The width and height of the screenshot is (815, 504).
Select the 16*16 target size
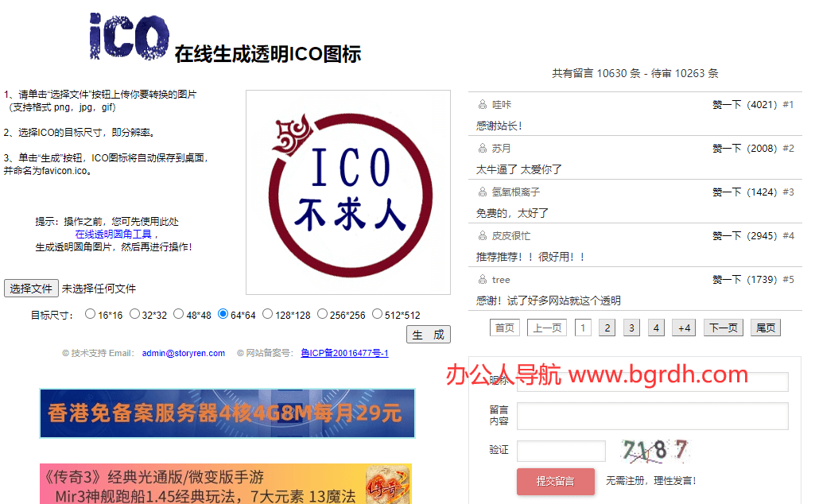(90, 314)
